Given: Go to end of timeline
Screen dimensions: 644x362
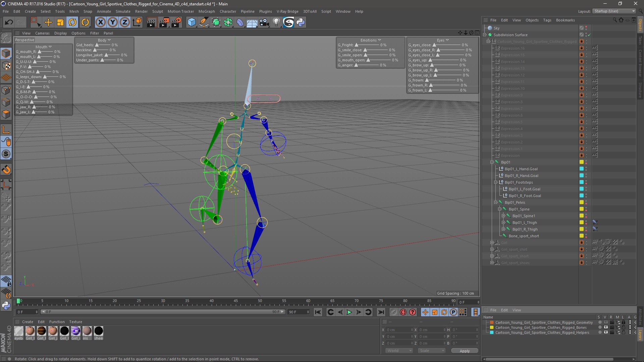Looking at the screenshot, I should coord(381,312).
